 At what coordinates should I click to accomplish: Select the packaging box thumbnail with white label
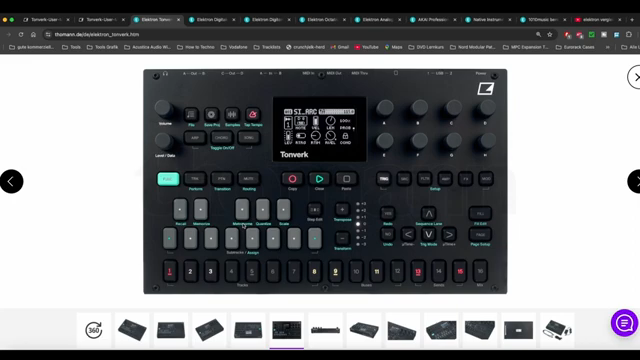coord(518,330)
